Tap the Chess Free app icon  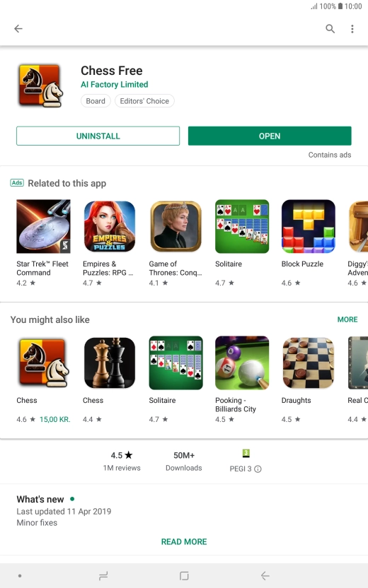pyautogui.click(x=40, y=86)
